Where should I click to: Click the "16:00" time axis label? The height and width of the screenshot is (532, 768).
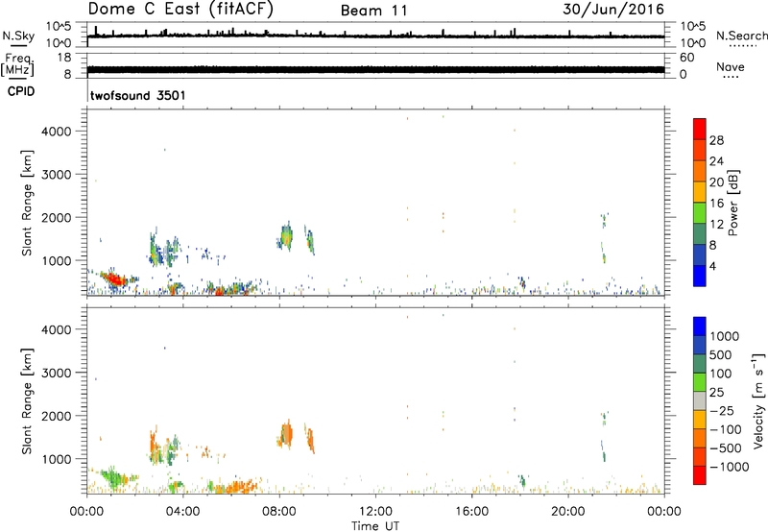tap(471, 512)
